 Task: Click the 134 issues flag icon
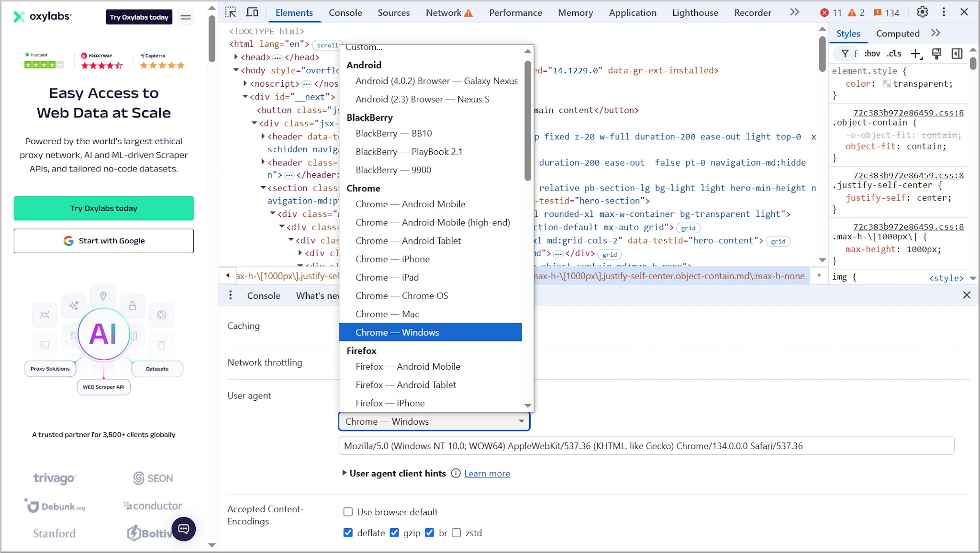click(x=877, y=13)
